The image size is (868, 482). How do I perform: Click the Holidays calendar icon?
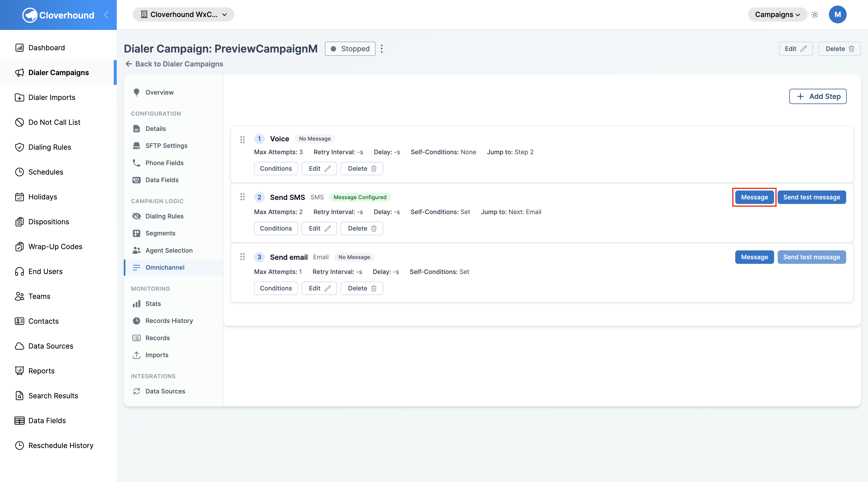(20, 197)
